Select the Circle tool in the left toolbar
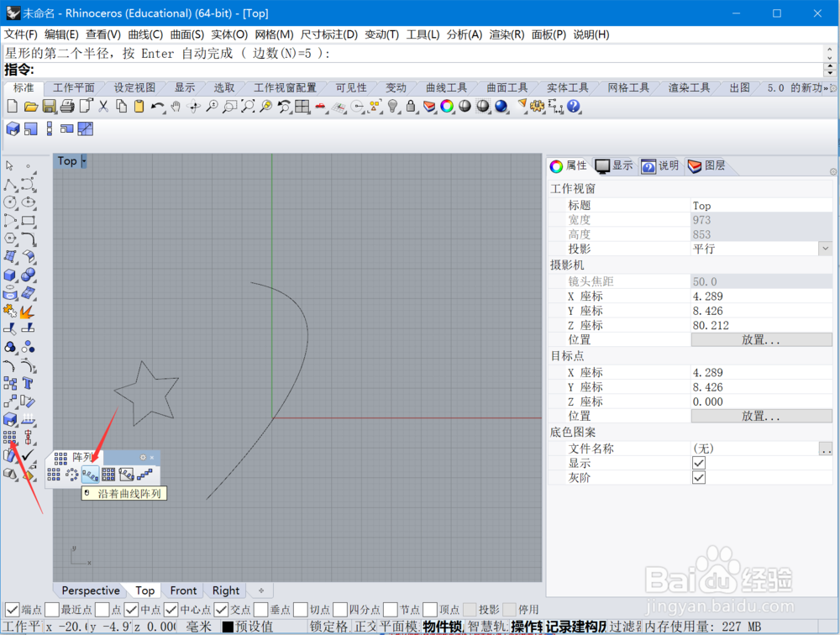The height and width of the screenshot is (635, 840). (x=9, y=202)
